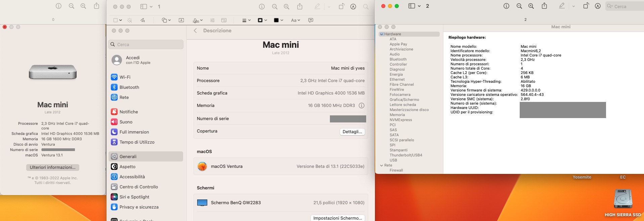Viewport: 644px width, 221px height.
Task: Toggle sidebar in the right Preview window
Action: coord(412,6)
